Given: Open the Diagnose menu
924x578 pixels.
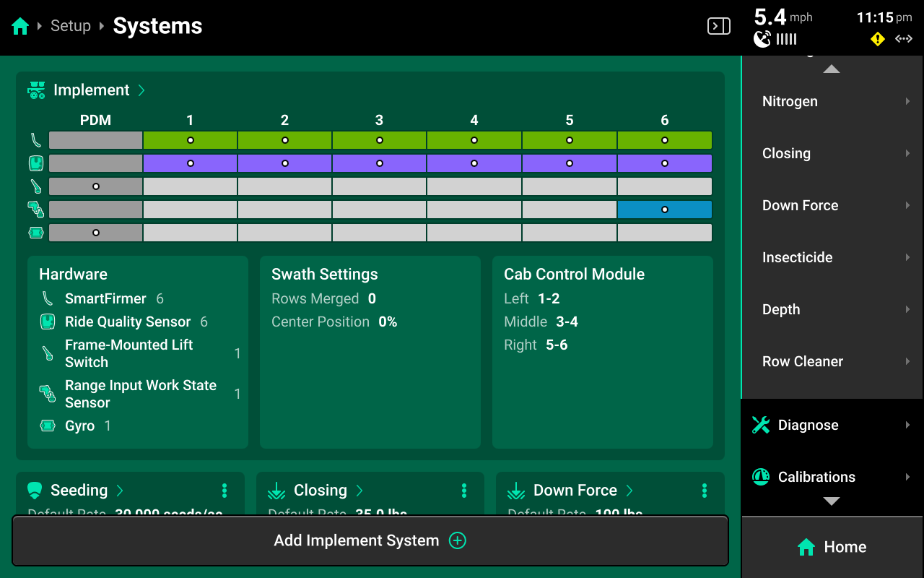Looking at the screenshot, I should coord(832,425).
